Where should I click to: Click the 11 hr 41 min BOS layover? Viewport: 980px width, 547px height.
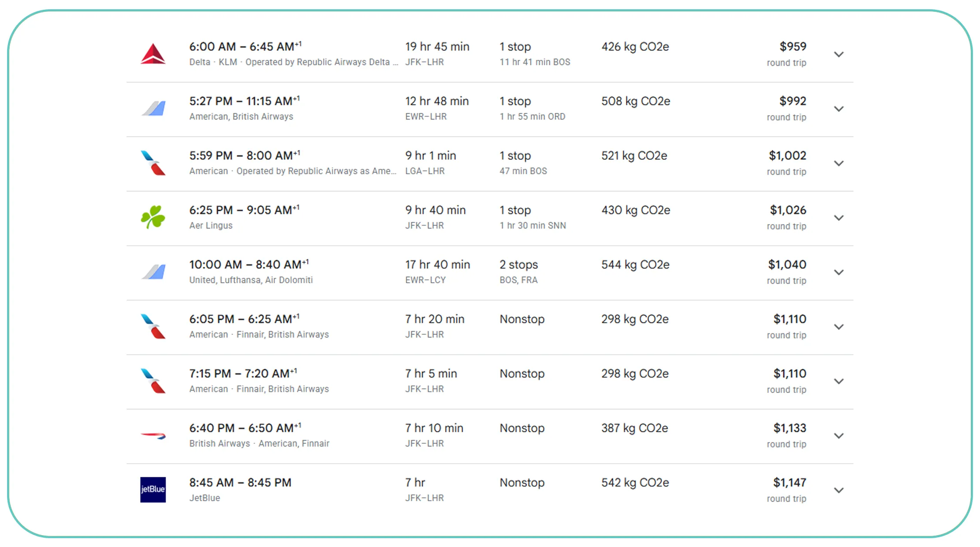tap(535, 62)
